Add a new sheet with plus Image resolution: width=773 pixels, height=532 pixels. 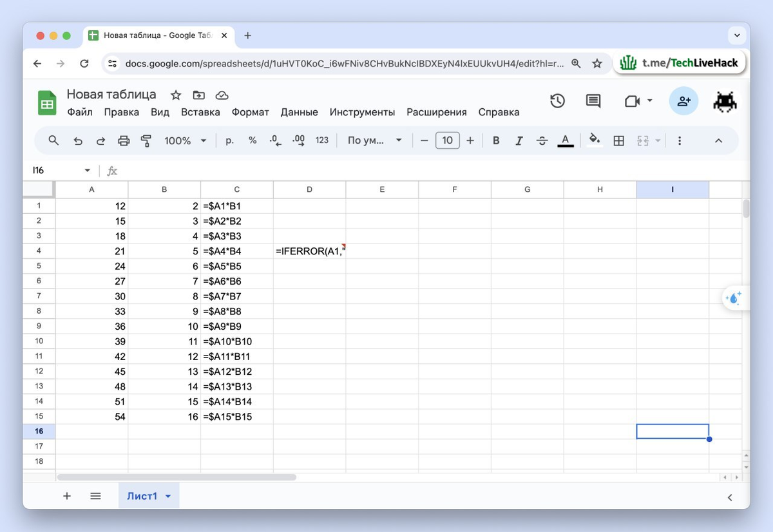click(67, 496)
